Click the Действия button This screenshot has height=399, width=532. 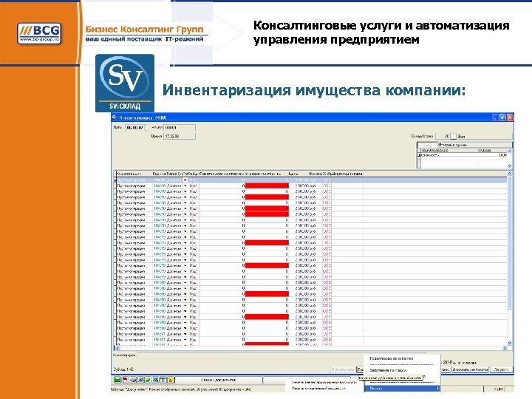360,369
